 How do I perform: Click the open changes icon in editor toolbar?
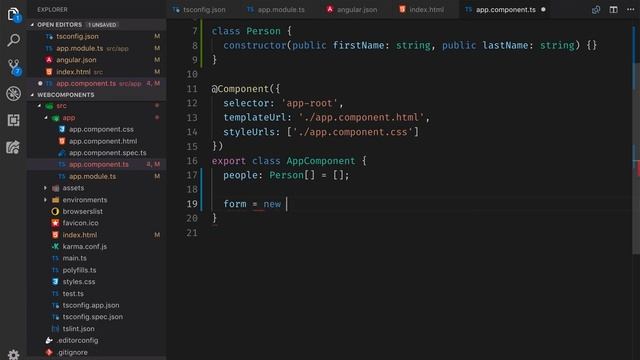click(596, 9)
